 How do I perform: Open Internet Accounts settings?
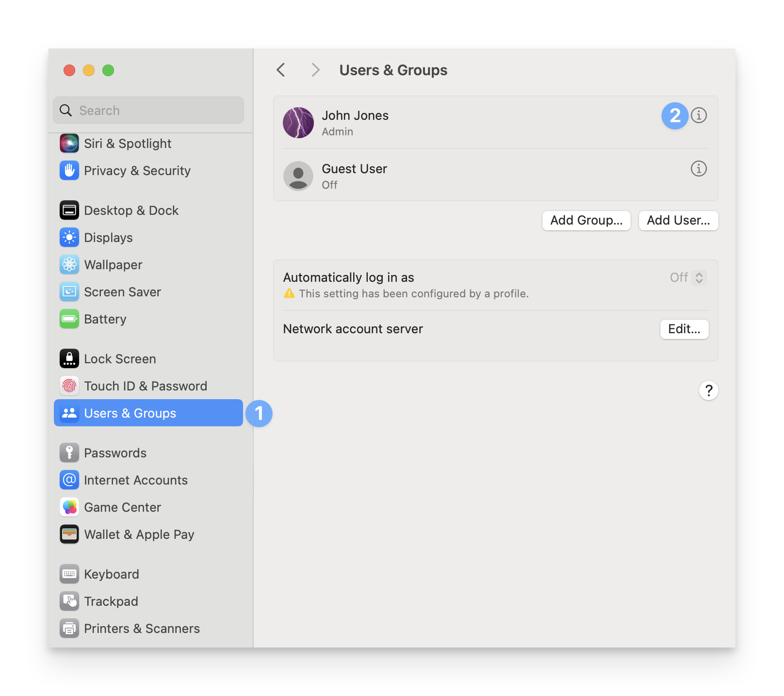coord(136,480)
